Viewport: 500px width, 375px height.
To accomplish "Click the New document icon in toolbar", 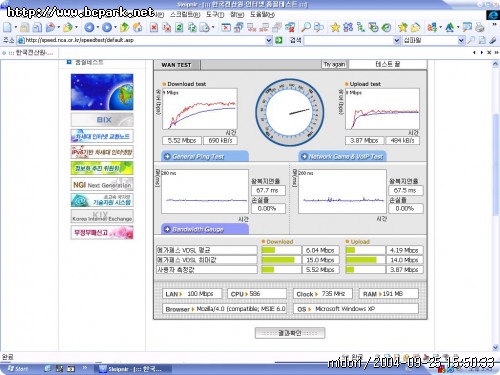I will [7, 27].
